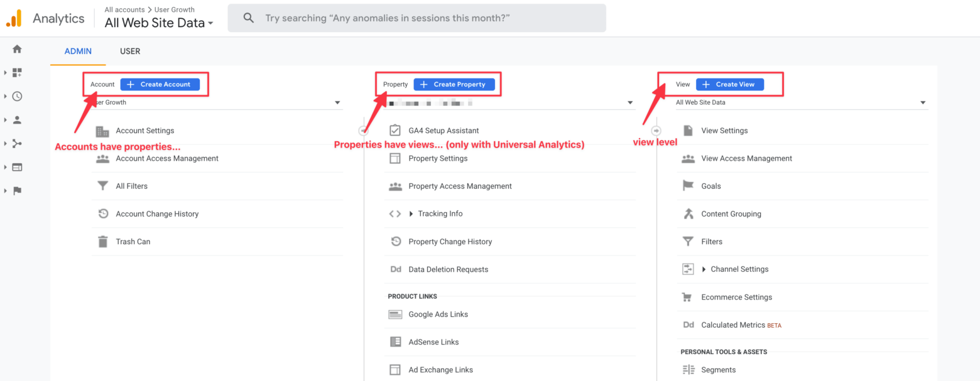Image resolution: width=980 pixels, height=381 pixels.
Task: Select the Reports icon in the sidebar
Action: coord(17,72)
